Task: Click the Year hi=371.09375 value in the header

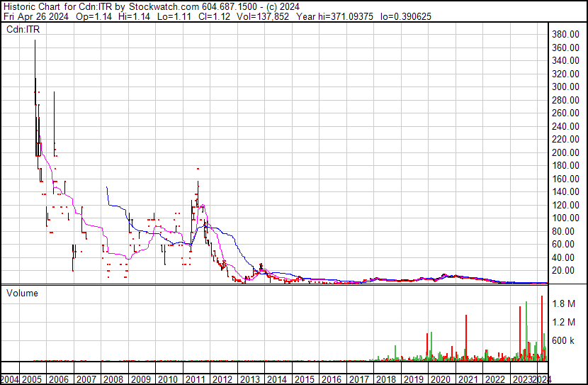Action: coord(337,16)
